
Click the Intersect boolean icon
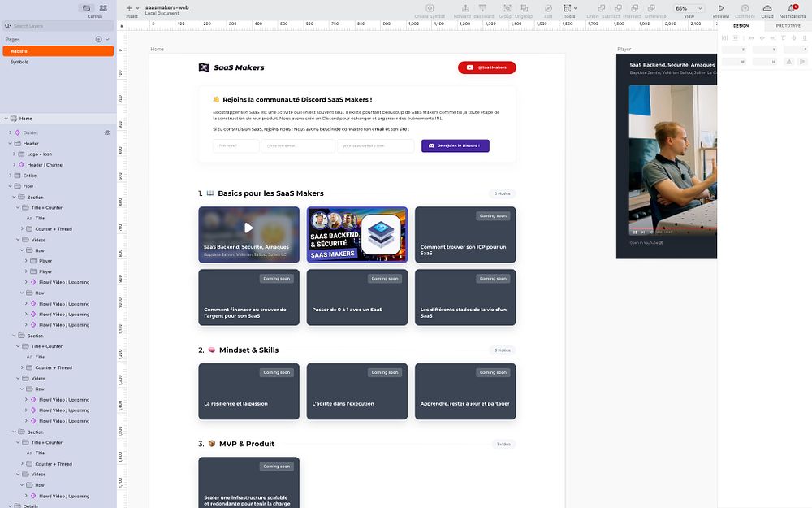634,8
